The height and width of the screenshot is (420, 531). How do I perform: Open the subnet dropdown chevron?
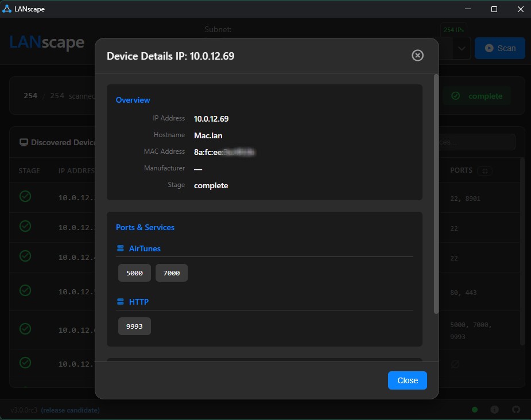[x=462, y=49]
